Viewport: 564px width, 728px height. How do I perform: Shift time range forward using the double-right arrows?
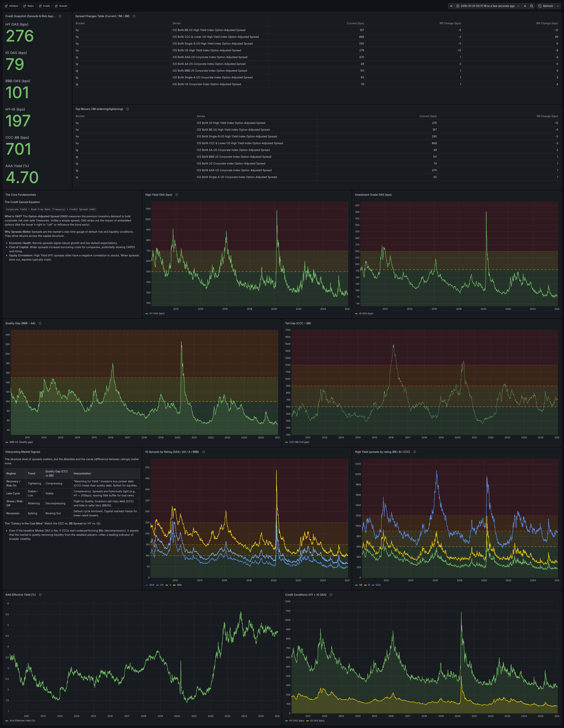(525, 6)
